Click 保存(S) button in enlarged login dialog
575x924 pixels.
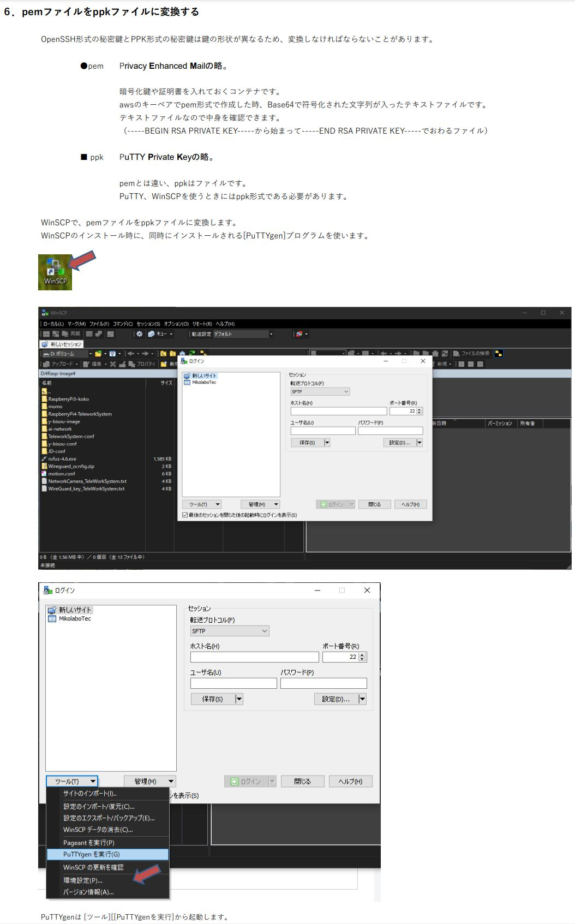pyautogui.click(x=213, y=699)
